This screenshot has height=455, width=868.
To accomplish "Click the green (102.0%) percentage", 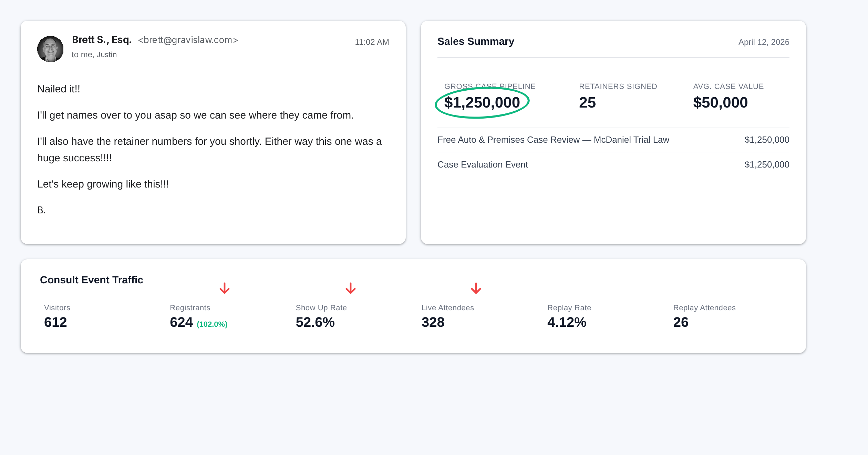I will point(212,324).
